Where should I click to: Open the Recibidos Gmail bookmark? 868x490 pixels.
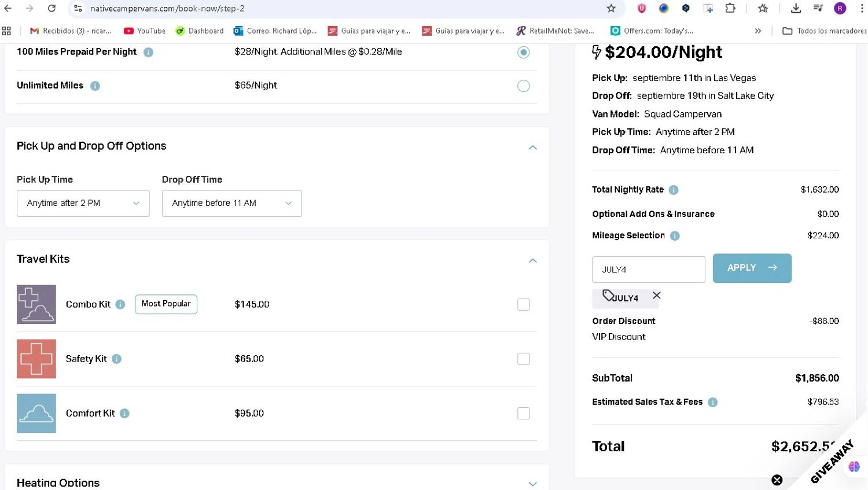click(x=70, y=31)
